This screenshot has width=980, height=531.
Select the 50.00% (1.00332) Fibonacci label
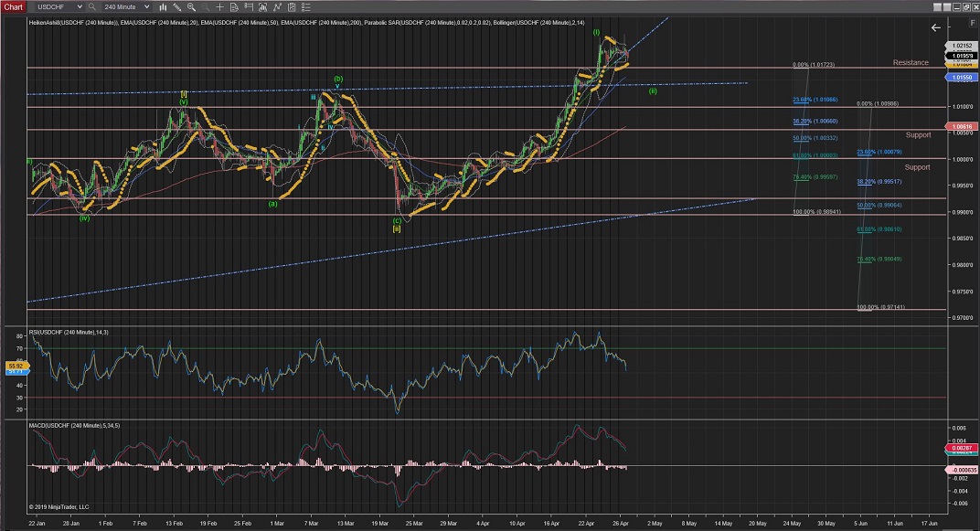815,138
